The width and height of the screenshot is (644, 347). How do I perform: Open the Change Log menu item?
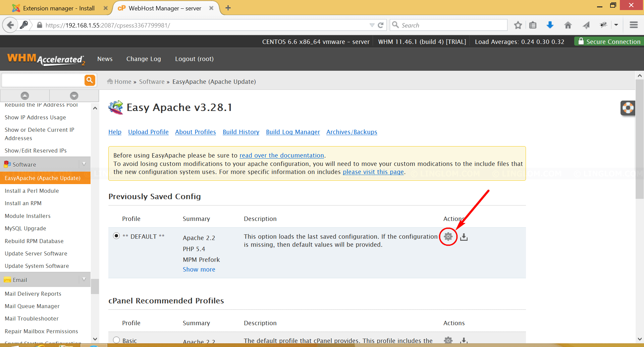tap(144, 59)
